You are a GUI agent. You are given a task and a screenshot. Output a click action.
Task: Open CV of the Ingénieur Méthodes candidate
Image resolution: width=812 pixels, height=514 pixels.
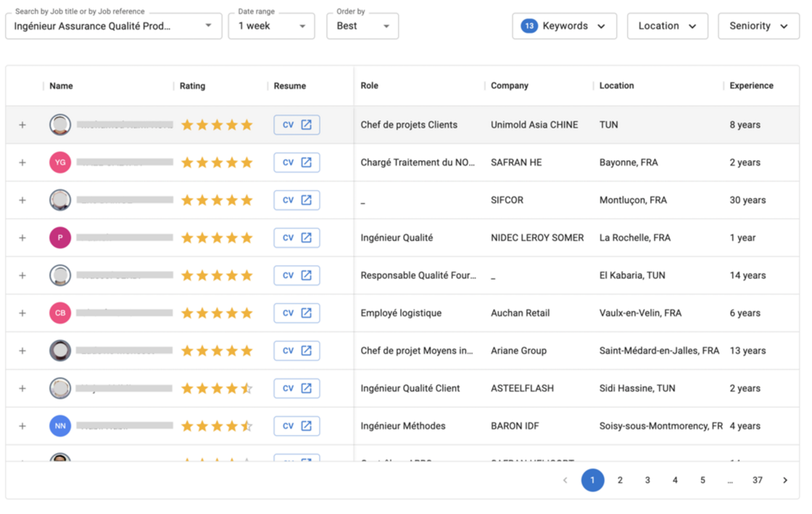296,426
